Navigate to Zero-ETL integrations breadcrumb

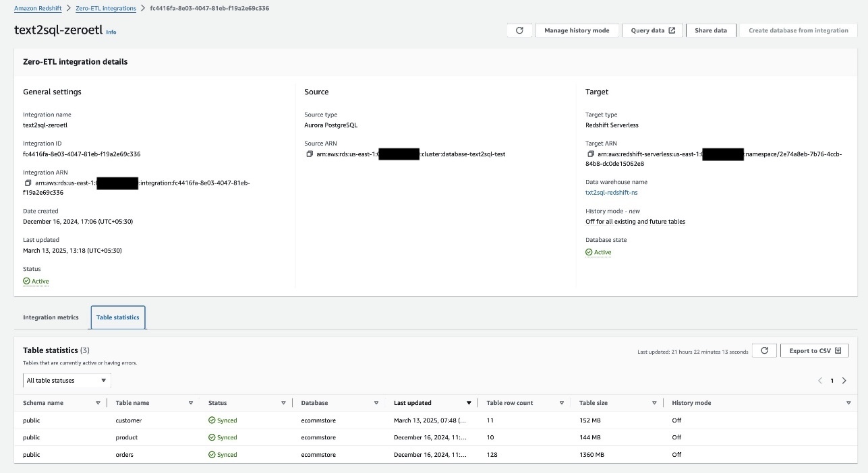(106, 9)
